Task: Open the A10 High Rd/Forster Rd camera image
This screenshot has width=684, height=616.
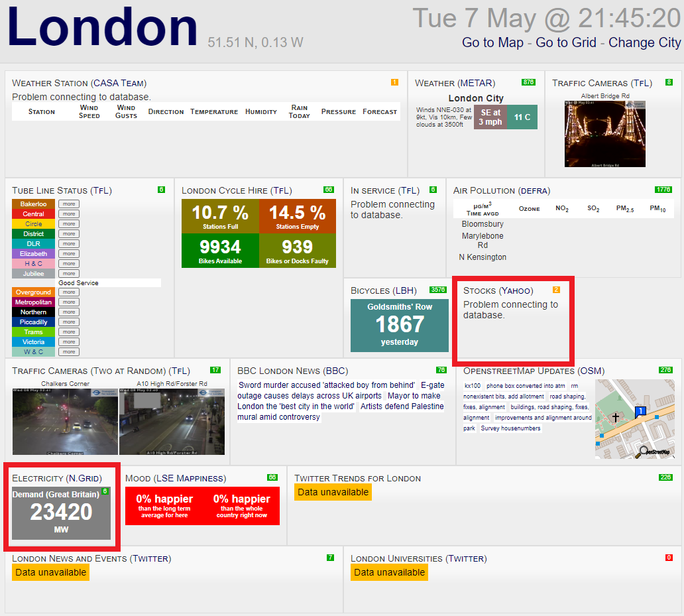Action: coord(172,422)
